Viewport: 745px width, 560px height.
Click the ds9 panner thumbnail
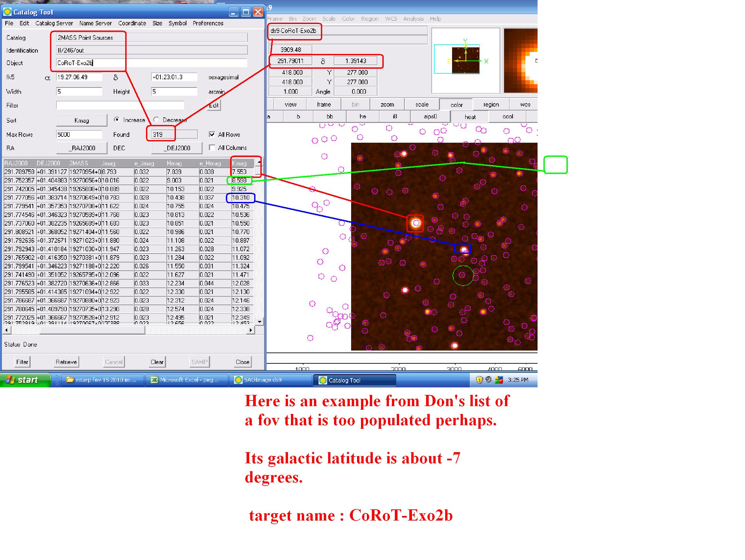[466, 61]
